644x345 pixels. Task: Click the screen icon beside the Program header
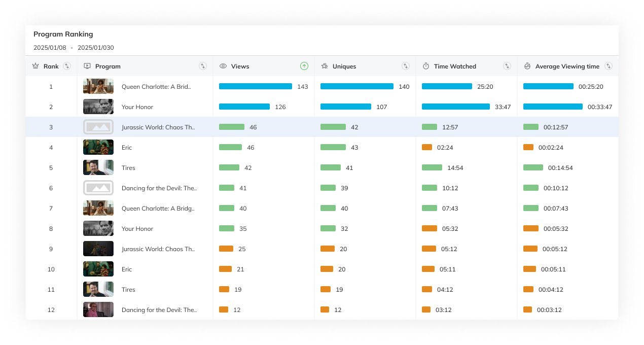(x=87, y=66)
